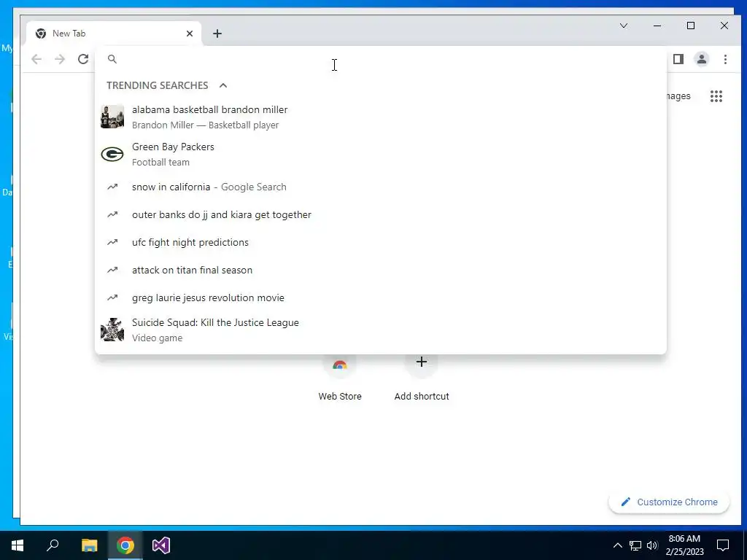Click the Green Bay Packers logo
This screenshot has width=747, height=560.
click(112, 154)
